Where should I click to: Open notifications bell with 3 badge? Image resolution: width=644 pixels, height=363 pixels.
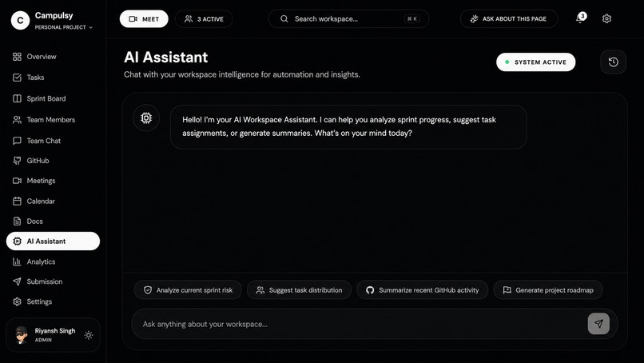[580, 18]
